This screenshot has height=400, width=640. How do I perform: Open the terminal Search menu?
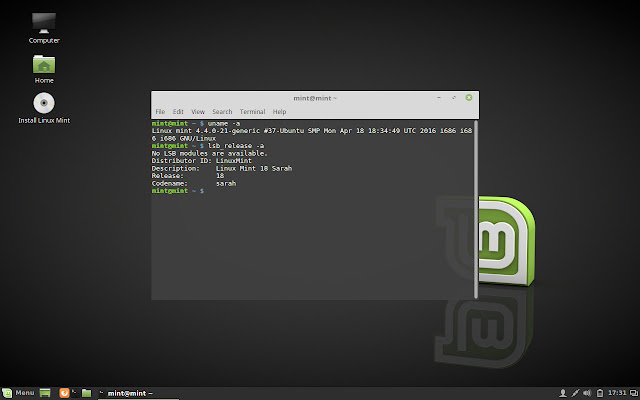[x=222, y=111]
